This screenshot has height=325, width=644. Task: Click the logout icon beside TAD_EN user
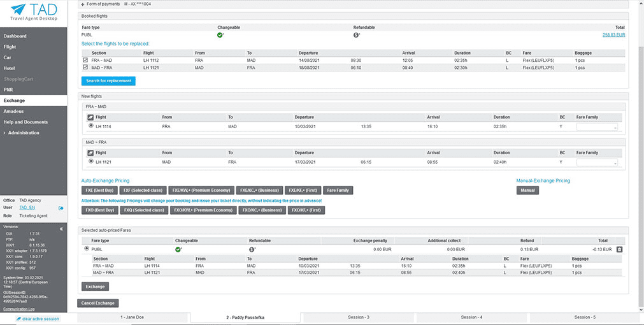tap(61, 208)
